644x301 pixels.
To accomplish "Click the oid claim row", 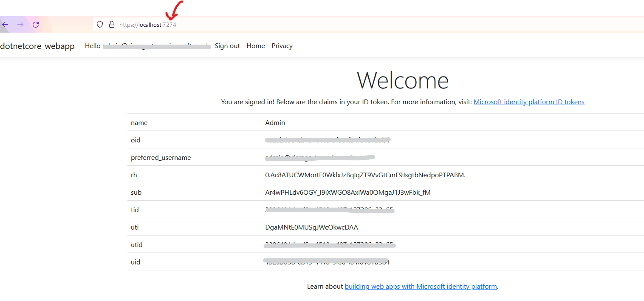I will (x=327, y=140).
